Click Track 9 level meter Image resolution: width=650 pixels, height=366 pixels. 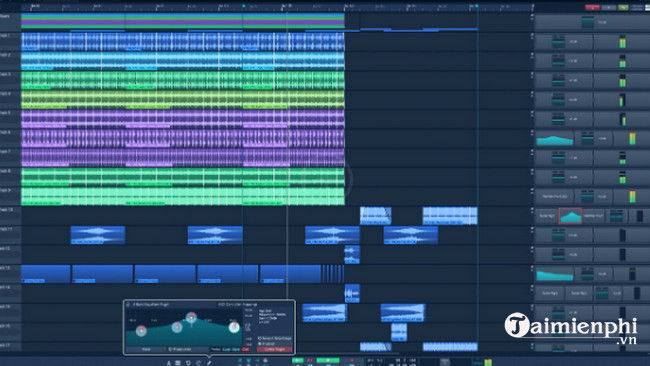tap(632, 196)
